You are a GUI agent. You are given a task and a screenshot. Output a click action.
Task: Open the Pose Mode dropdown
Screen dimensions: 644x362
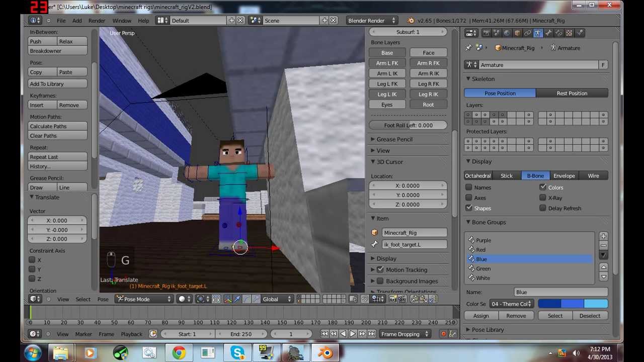tap(144, 299)
